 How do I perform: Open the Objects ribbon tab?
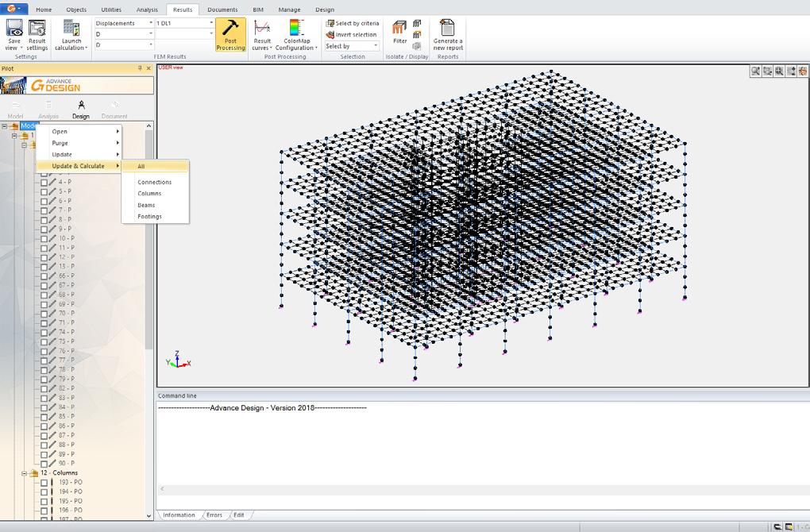(x=76, y=10)
